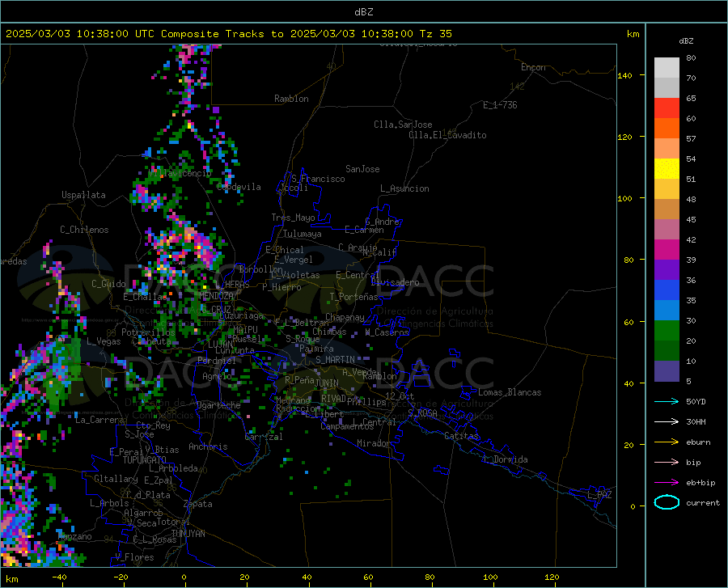
Task: Click the Potrerillos label
Action: coord(148,332)
